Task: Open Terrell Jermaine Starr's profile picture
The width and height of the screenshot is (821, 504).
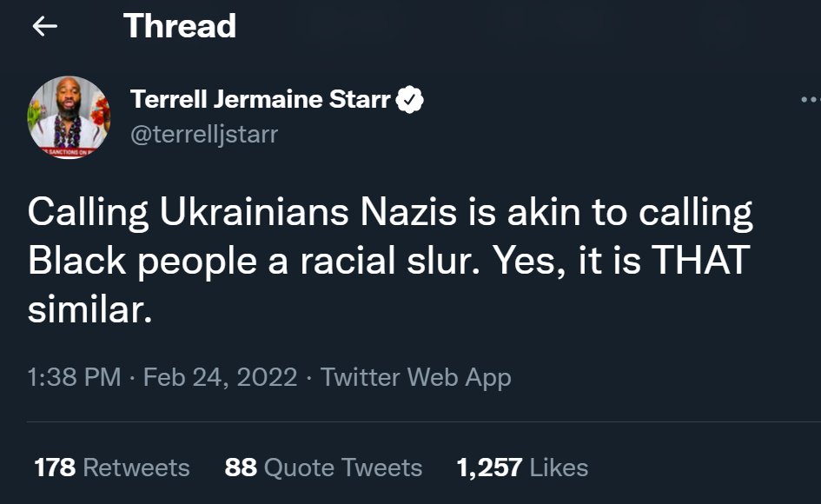Action: tap(70, 117)
